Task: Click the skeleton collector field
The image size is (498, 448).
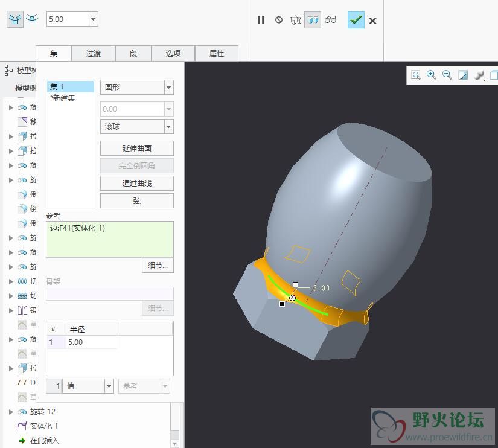Action: point(110,294)
